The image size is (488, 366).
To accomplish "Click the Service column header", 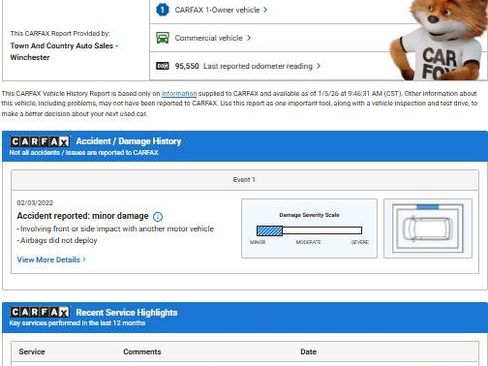I will pyautogui.click(x=32, y=352).
